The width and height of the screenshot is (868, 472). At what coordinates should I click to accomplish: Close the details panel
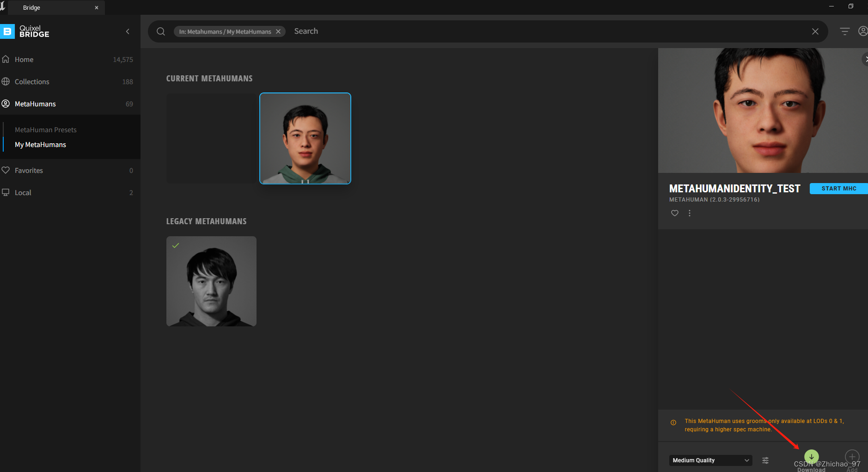point(865,59)
